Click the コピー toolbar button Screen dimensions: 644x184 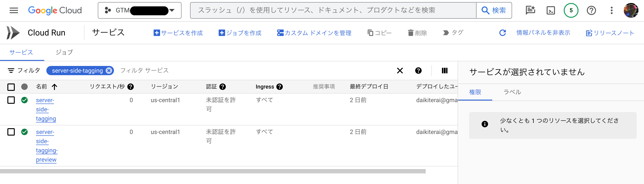click(x=379, y=33)
